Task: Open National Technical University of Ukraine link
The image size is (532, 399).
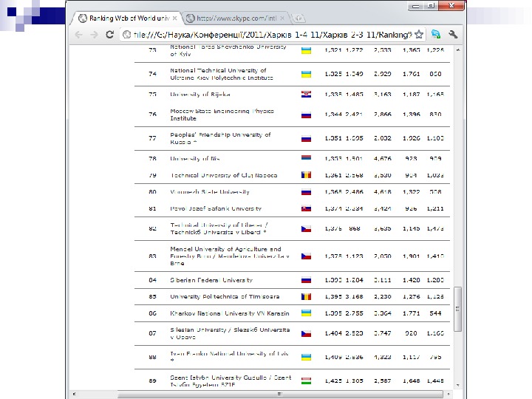Action: tap(222, 74)
